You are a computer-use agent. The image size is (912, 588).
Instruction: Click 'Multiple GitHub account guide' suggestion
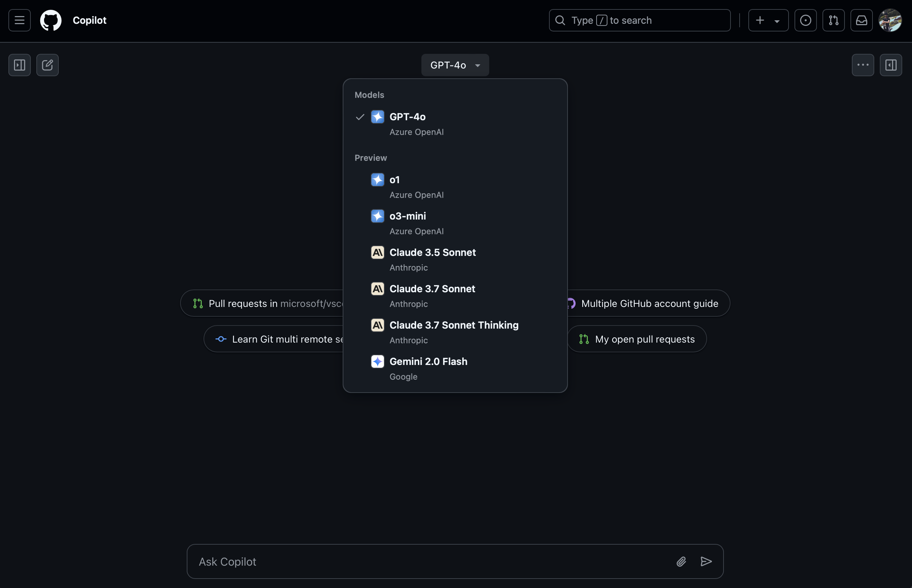(x=648, y=303)
